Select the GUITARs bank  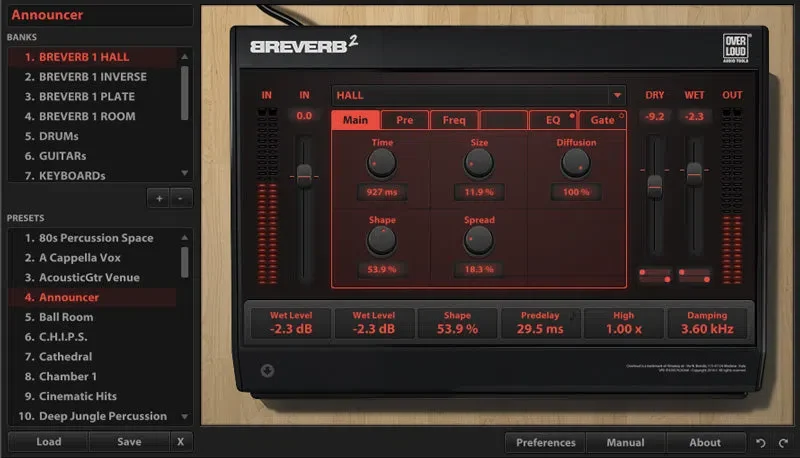[x=92, y=157]
